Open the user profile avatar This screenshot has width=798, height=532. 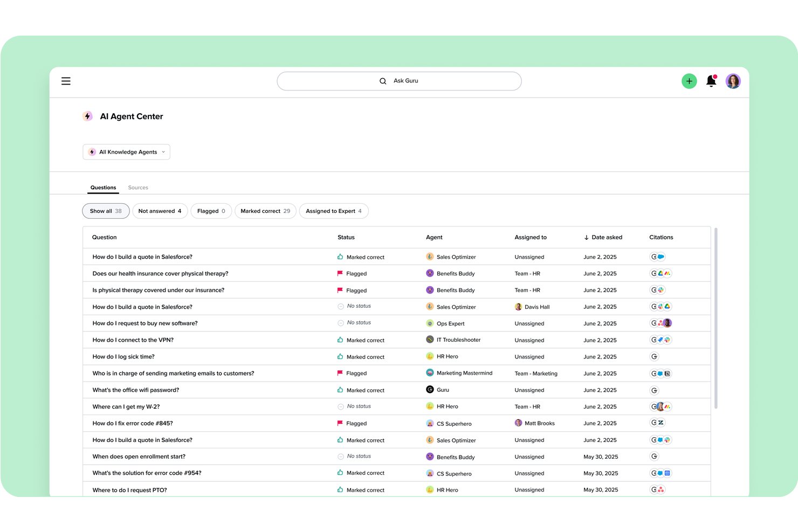(733, 81)
